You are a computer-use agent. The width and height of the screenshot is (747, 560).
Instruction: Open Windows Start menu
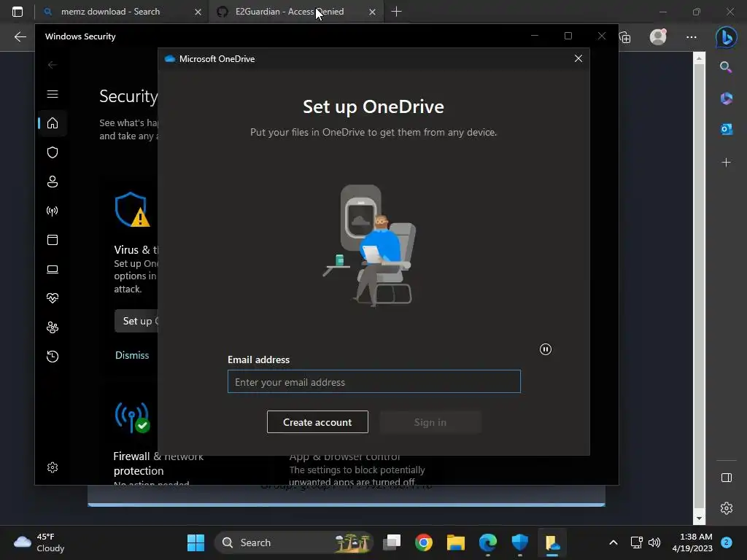tap(196, 542)
